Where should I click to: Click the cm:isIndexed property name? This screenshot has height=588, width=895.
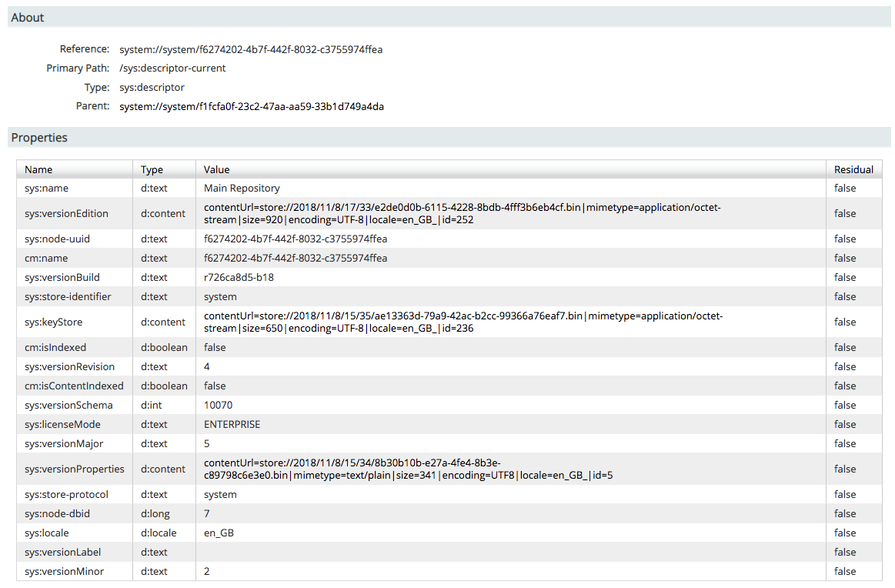[x=55, y=348]
